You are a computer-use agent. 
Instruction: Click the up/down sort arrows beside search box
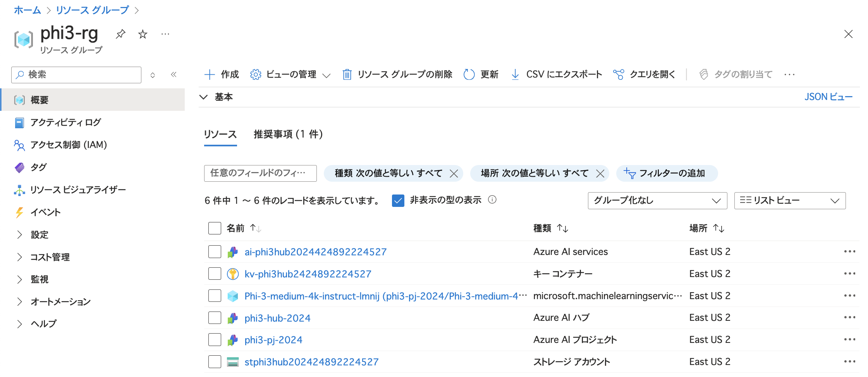point(153,75)
